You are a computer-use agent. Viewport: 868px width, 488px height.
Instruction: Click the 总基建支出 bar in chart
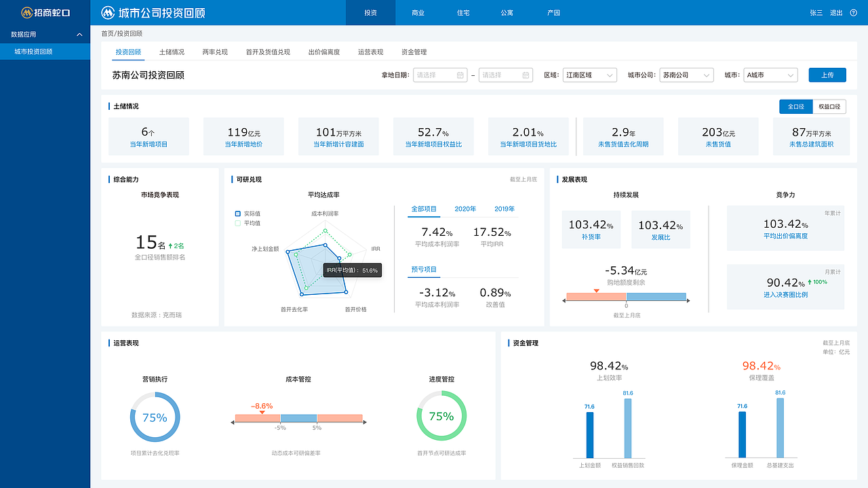tap(780, 428)
